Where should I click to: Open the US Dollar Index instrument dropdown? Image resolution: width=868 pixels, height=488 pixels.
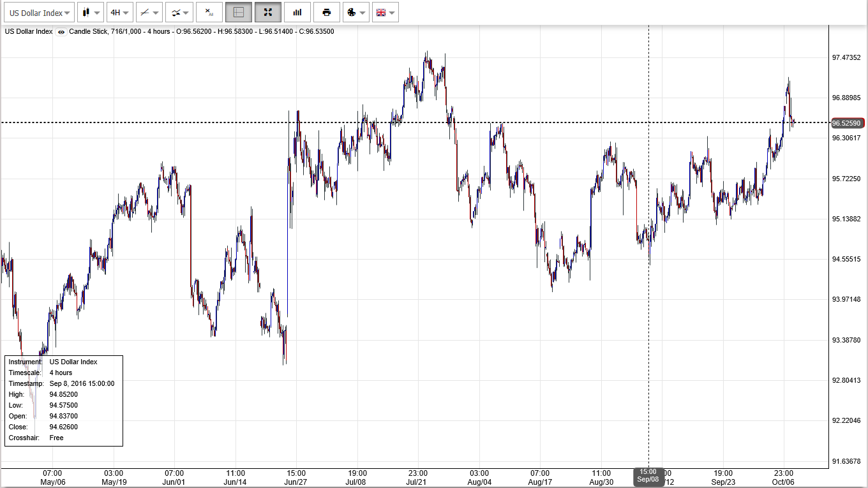pyautogui.click(x=40, y=12)
